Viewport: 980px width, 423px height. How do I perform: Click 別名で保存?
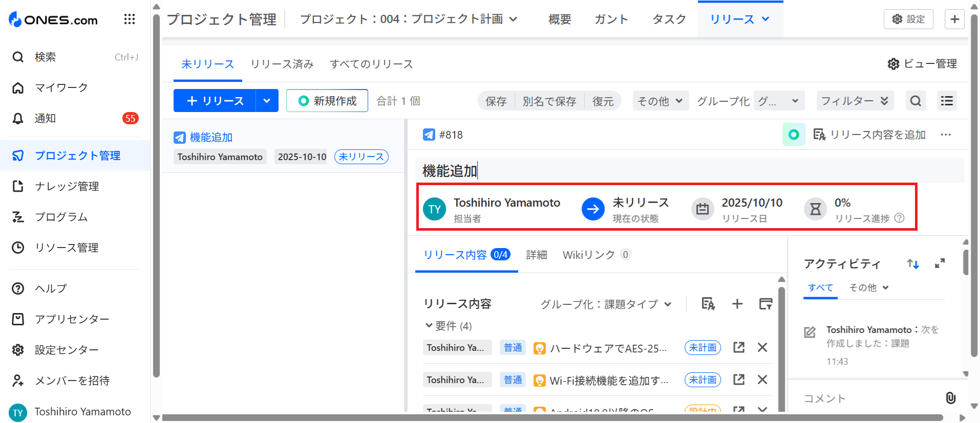pyautogui.click(x=549, y=101)
